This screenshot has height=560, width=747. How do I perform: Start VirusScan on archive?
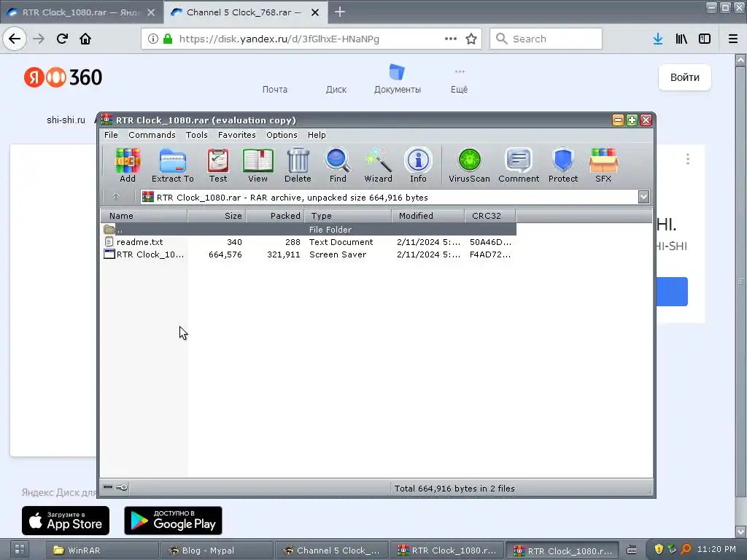[x=469, y=166]
